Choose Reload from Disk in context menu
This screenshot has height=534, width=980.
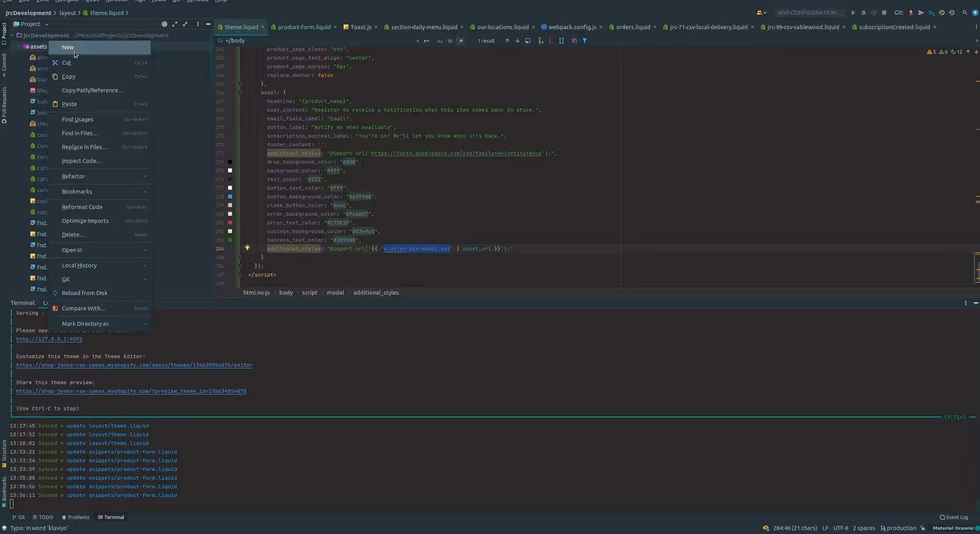point(100,293)
